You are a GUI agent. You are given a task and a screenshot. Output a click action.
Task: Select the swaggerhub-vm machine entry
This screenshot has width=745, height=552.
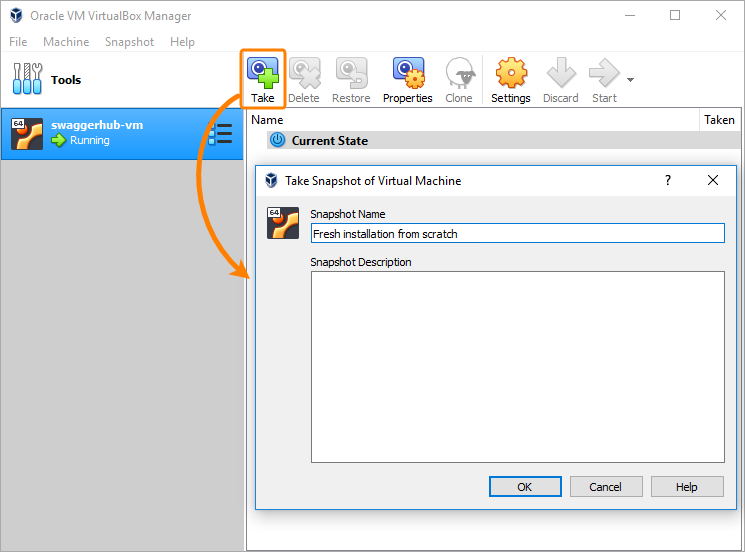[122, 134]
